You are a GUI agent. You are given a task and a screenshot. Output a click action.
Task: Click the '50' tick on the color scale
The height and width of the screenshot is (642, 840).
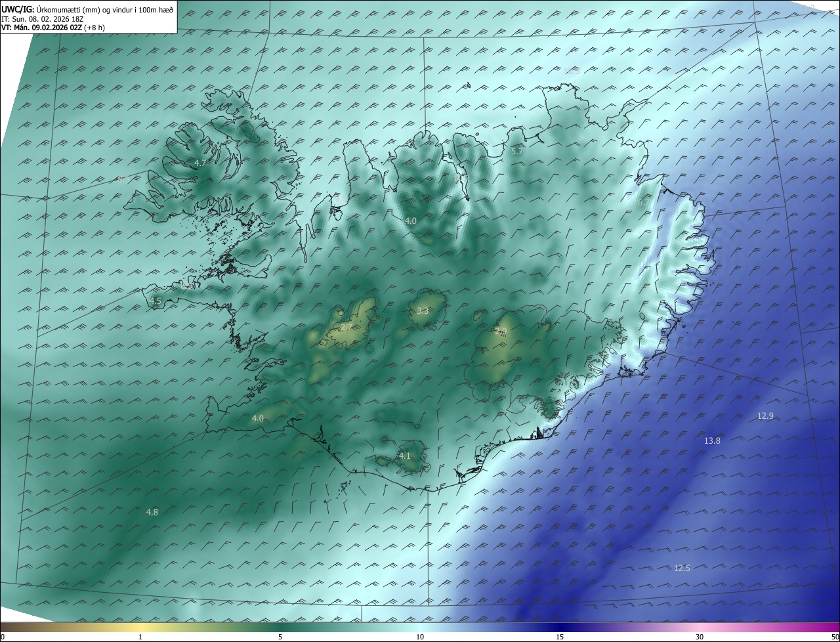[x=835, y=637]
